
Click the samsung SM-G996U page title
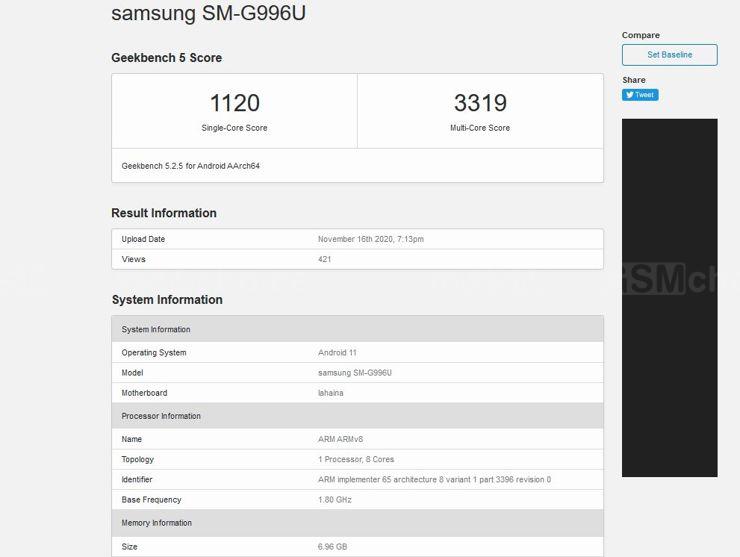[208, 13]
